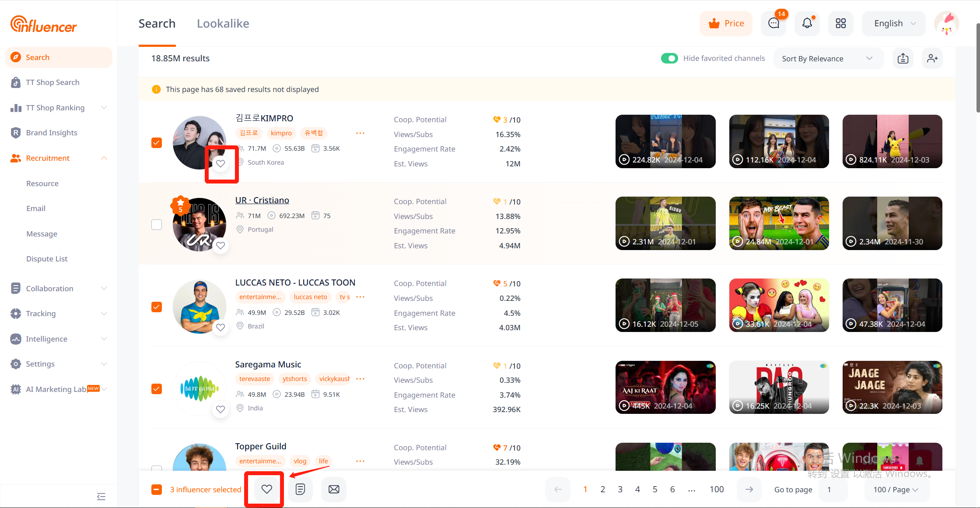The width and height of the screenshot is (980, 508).
Task: Click the add-to-list document icon
Action: pyautogui.click(x=300, y=489)
